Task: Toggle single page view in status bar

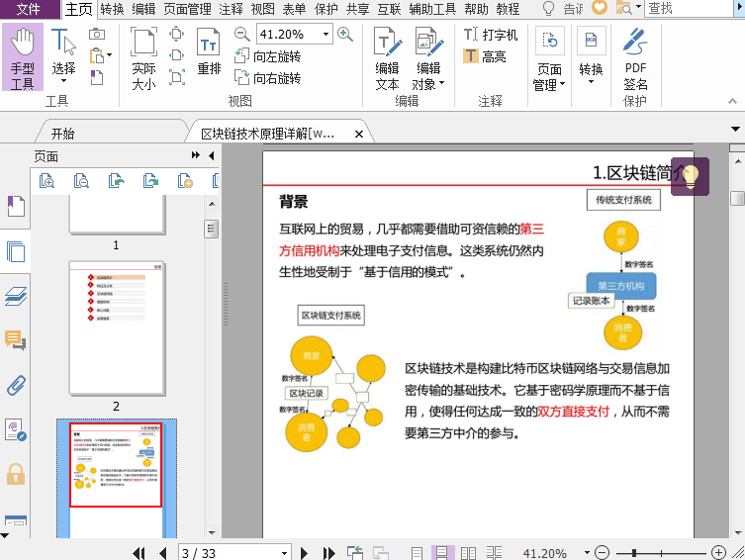Action: point(418,552)
